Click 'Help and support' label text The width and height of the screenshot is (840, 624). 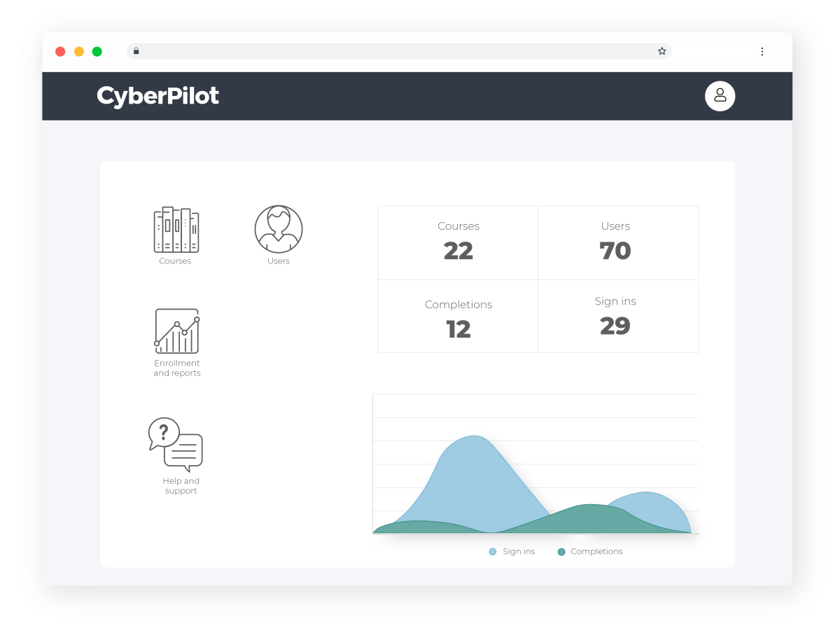(181, 486)
